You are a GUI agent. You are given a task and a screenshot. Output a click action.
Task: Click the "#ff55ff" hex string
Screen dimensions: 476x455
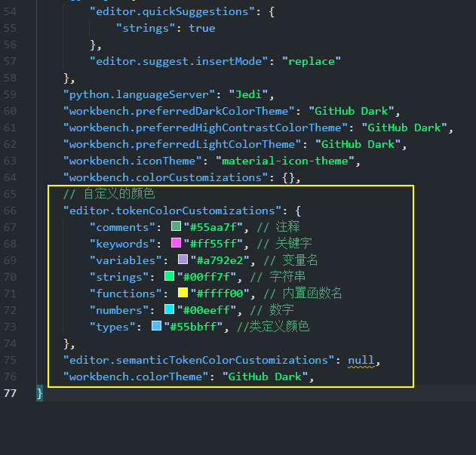pyautogui.click(x=213, y=244)
